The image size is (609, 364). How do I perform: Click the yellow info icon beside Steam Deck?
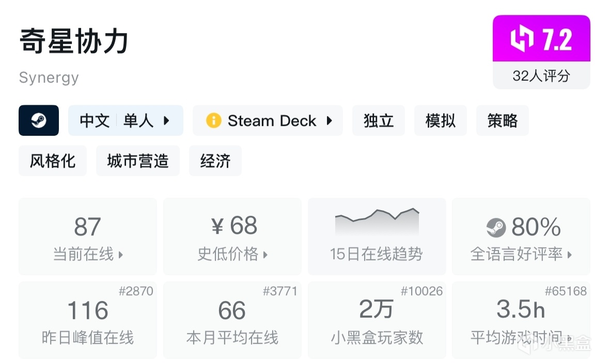pos(213,121)
